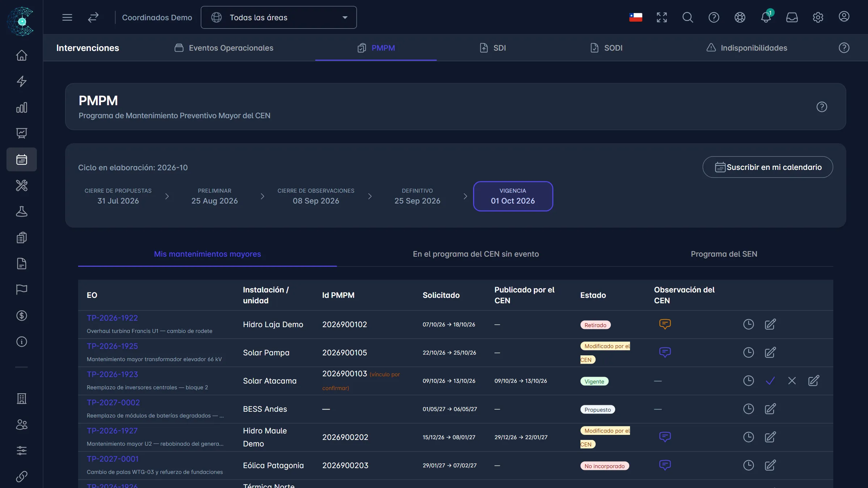
Task: Open the tools wrench sidebar icon
Action: coord(22,185)
